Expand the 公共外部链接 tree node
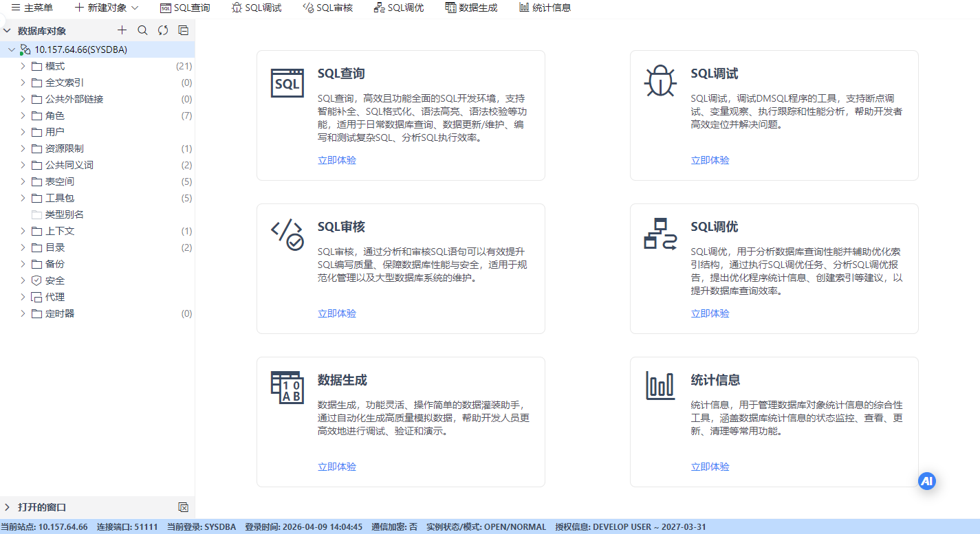This screenshot has height=534, width=980. [23, 99]
